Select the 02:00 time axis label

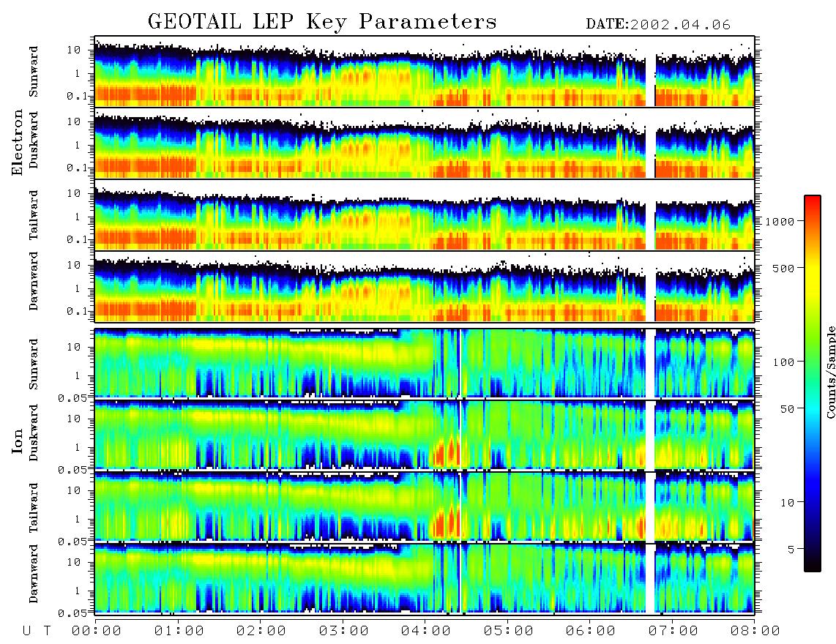[261, 631]
